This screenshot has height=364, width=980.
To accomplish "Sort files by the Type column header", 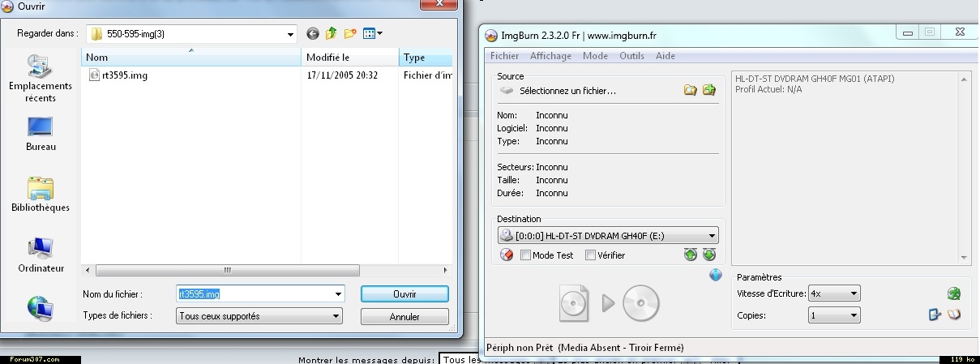I will [x=426, y=58].
